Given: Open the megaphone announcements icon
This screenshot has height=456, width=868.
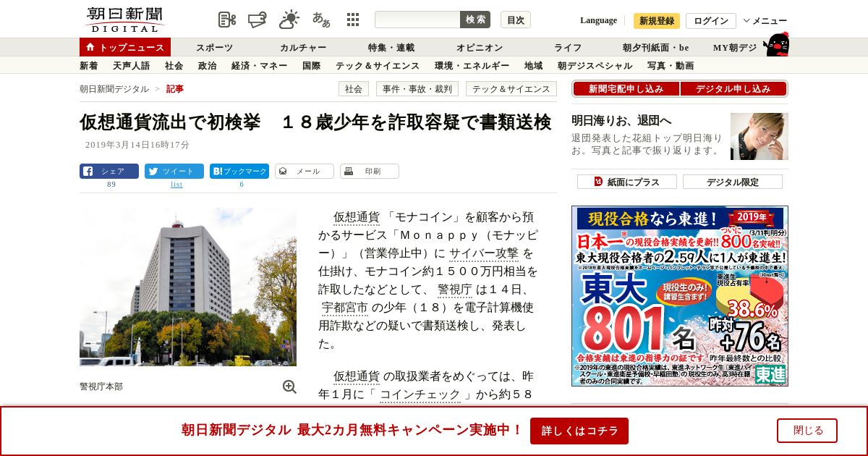Looking at the screenshot, I should click(x=258, y=20).
